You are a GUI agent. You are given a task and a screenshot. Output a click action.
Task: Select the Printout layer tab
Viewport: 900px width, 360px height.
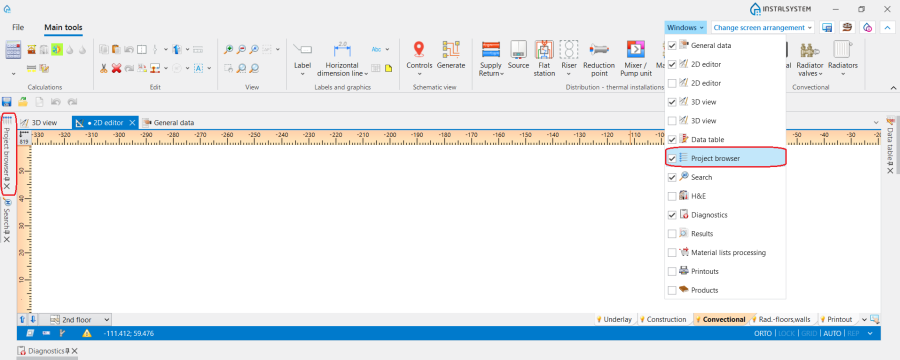point(837,319)
